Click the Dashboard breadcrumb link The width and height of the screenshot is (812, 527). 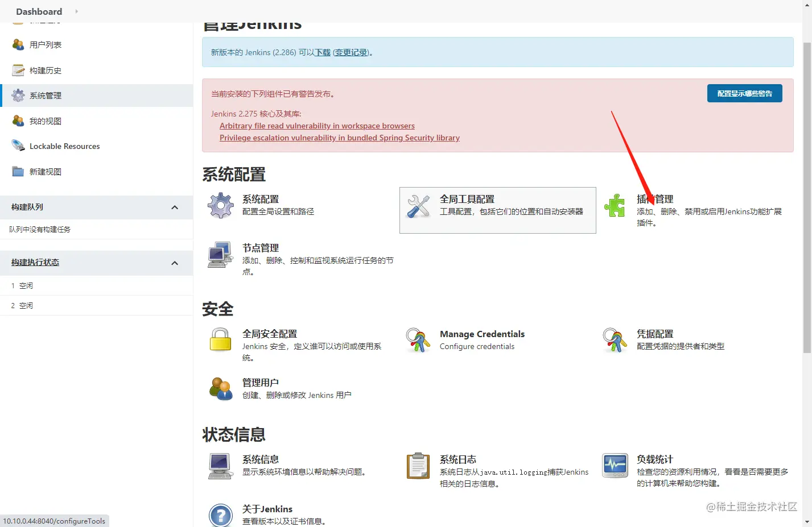click(39, 11)
